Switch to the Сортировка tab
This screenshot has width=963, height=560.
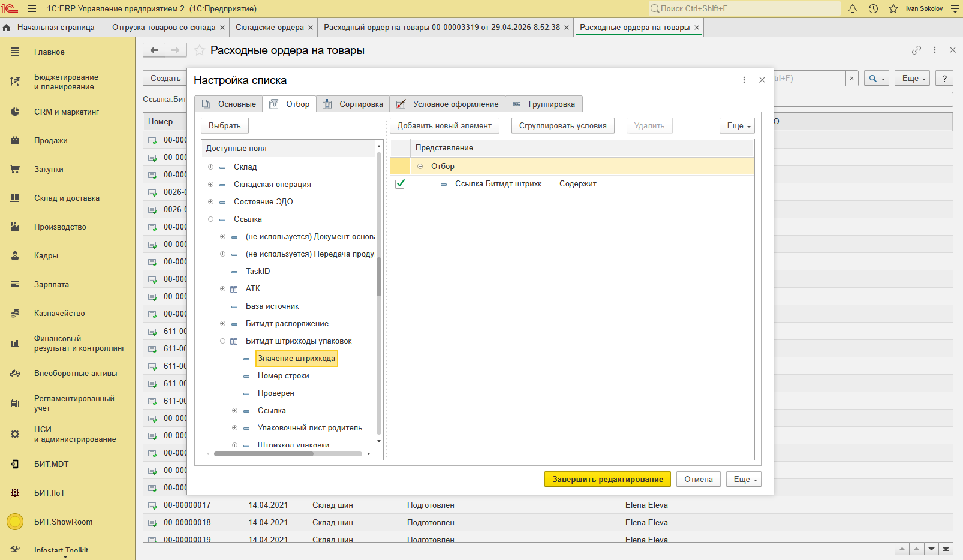(x=353, y=104)
